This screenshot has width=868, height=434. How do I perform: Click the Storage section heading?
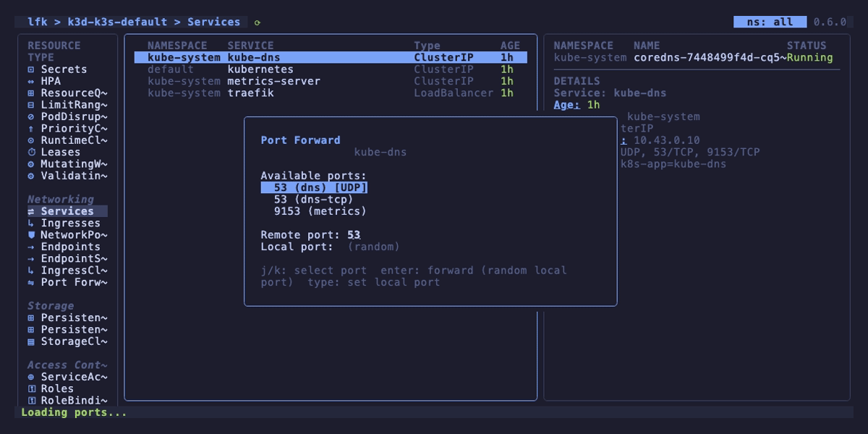click(51, 306)
